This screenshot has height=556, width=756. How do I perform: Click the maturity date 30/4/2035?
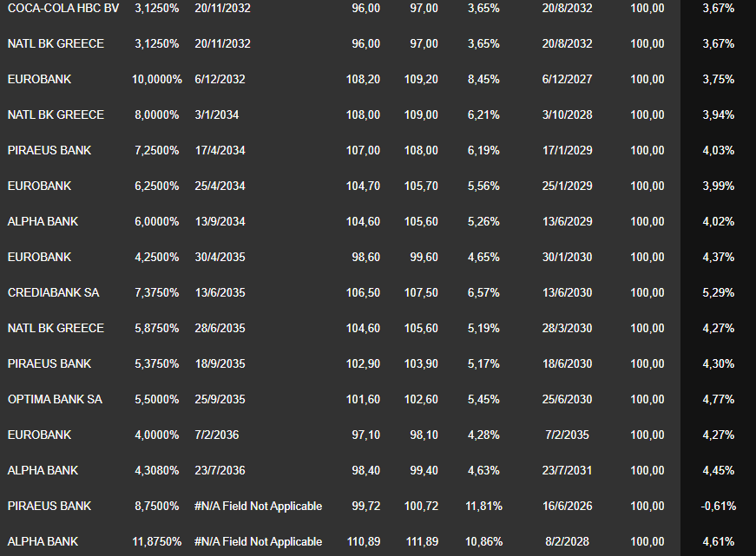click(220, 257)
